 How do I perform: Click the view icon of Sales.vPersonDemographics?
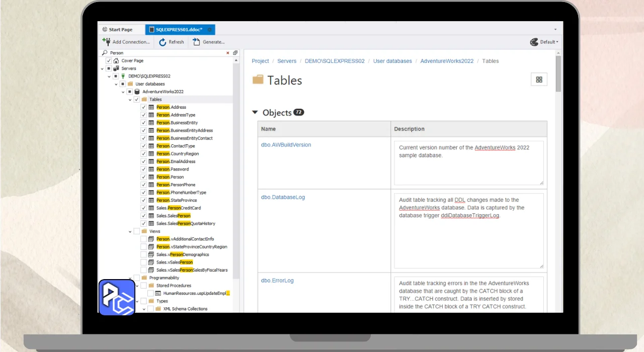(151, 254)
